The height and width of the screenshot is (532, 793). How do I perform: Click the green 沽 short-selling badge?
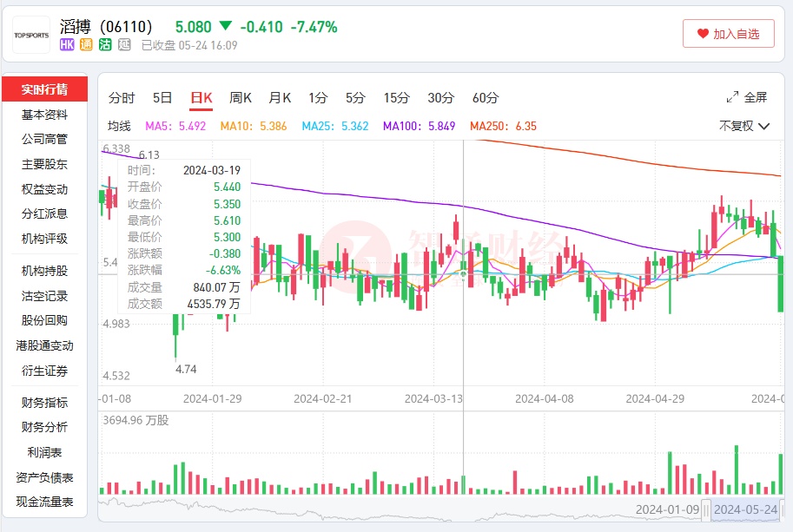point(105,45)
